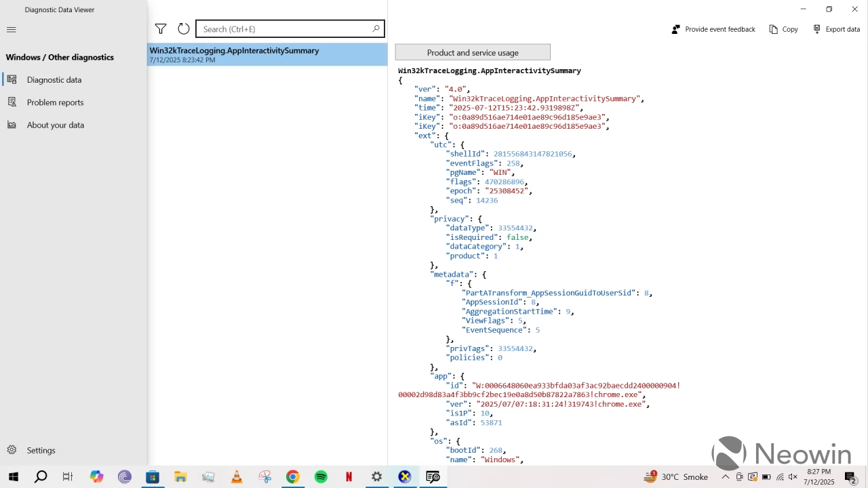Screen dimensions: 868x488
Task: Open the event filter funnel
Action: (x=161, y=28)
